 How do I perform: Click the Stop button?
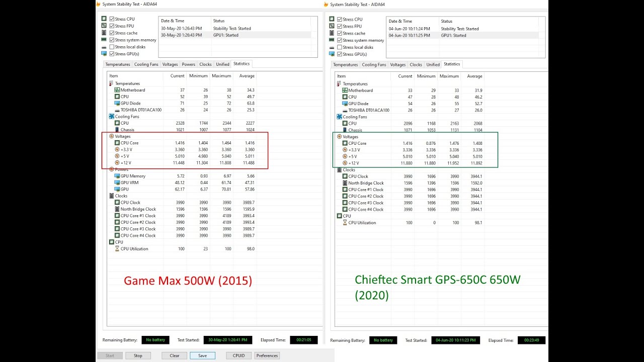point(138,355)
